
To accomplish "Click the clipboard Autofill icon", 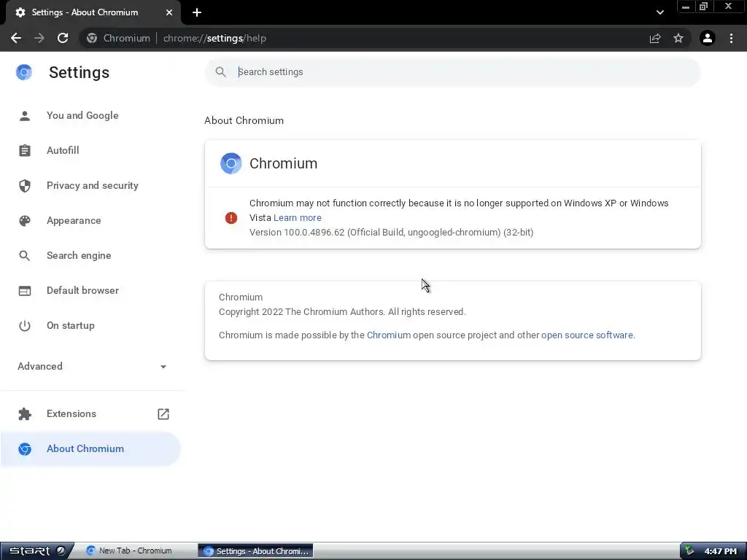I will coord(25,150).
